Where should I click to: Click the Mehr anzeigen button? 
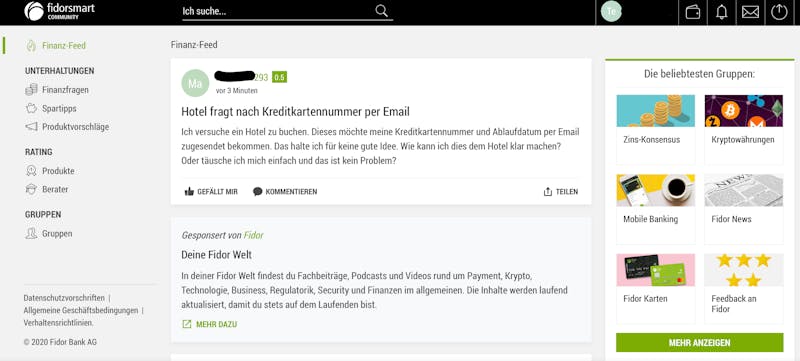(699, 343)
